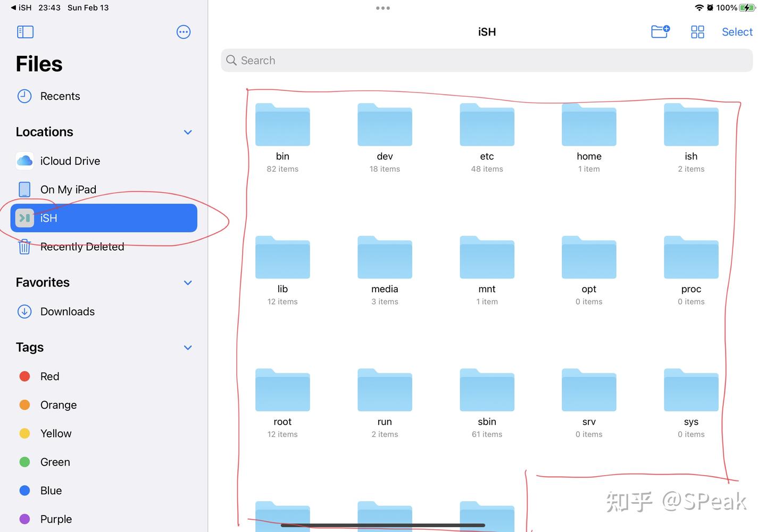Tap the Green color tag

point(55,462)
